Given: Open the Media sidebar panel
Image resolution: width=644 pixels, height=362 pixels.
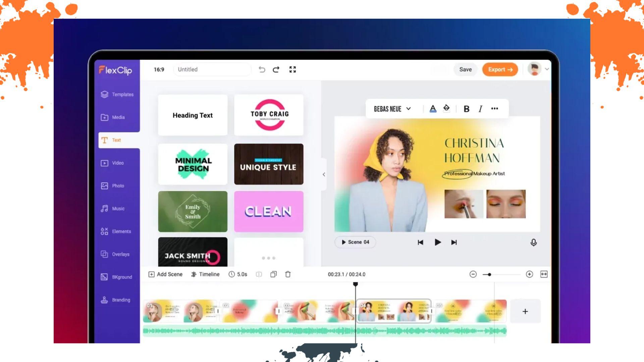Looking at the screenshot, I should pos(113,117).
